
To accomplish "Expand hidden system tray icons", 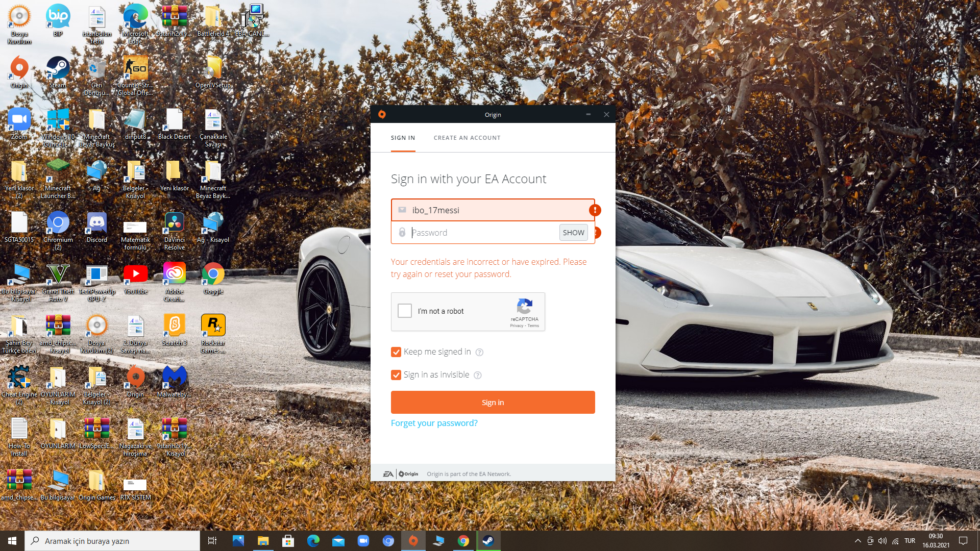I will 857,541.
